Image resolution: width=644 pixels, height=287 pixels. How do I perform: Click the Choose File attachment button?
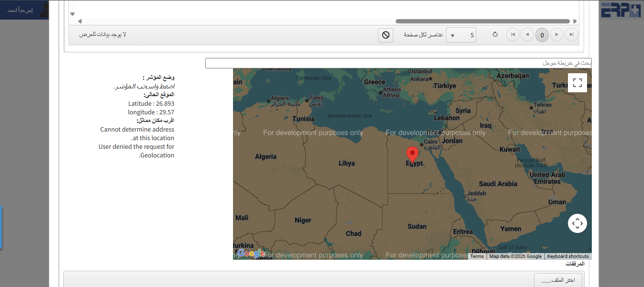tap(558, 281)
